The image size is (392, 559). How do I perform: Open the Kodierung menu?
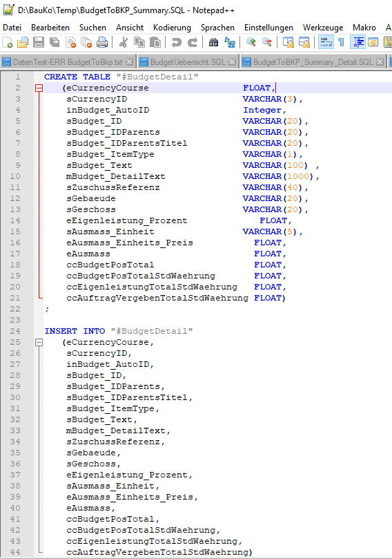172,28
